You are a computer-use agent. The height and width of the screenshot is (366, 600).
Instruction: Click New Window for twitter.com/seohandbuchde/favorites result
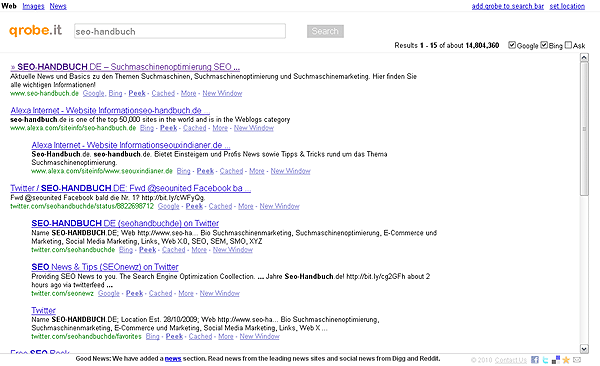click(x=259, y=336)
